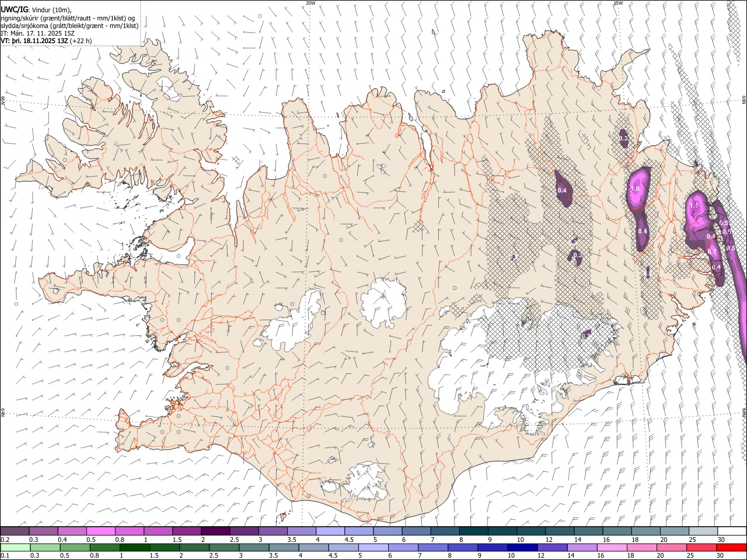This screenshot has width=747, height=560.
Task: Pick the bright pink snow swatch at 0.5
Action: (100, 531)
